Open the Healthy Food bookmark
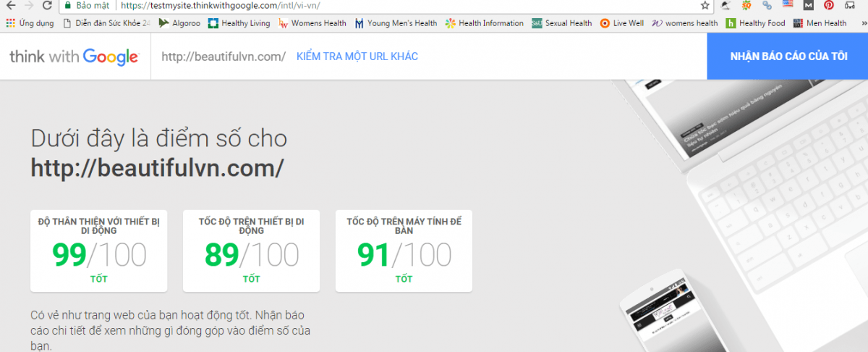Image resolution: width=868 pixels, height=352 pixels. pos(756,23)
